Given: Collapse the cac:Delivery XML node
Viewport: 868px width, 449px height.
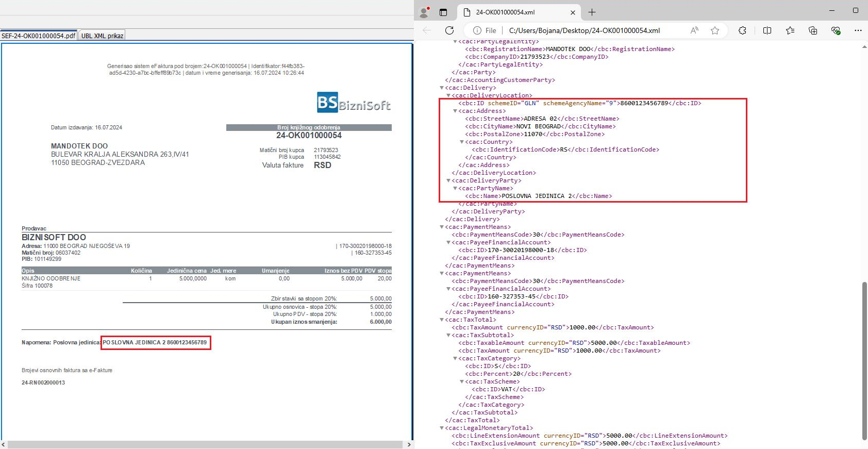Looking at the screenshot, I should pos(442,88).
